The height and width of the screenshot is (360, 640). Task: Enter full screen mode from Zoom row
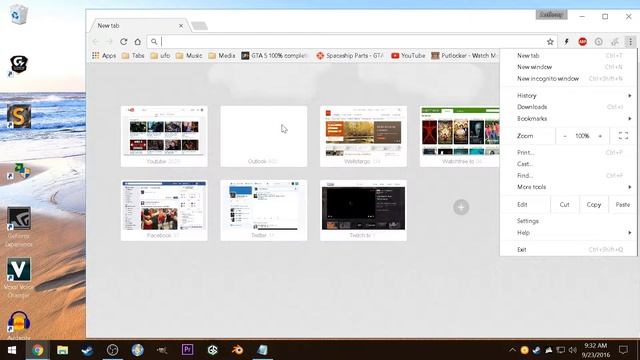[623, 136]
